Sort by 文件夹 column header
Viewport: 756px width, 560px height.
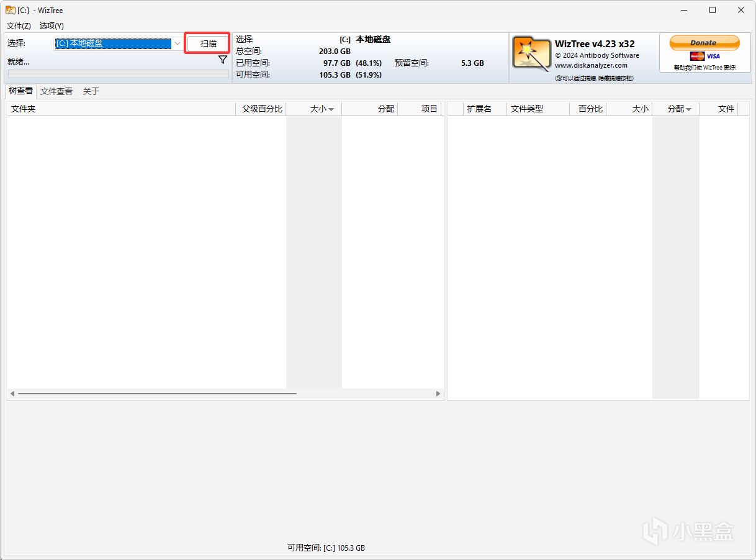pos(121,109)
